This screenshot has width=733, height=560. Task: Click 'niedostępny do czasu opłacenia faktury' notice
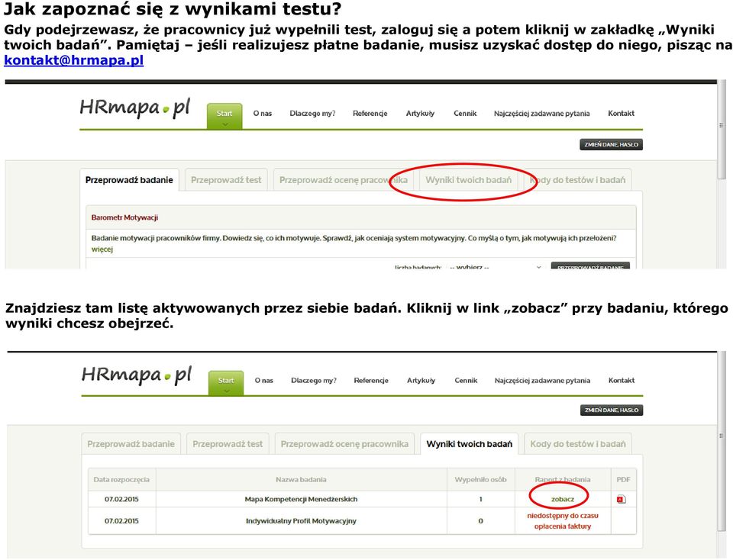click(x=563, y=521)
